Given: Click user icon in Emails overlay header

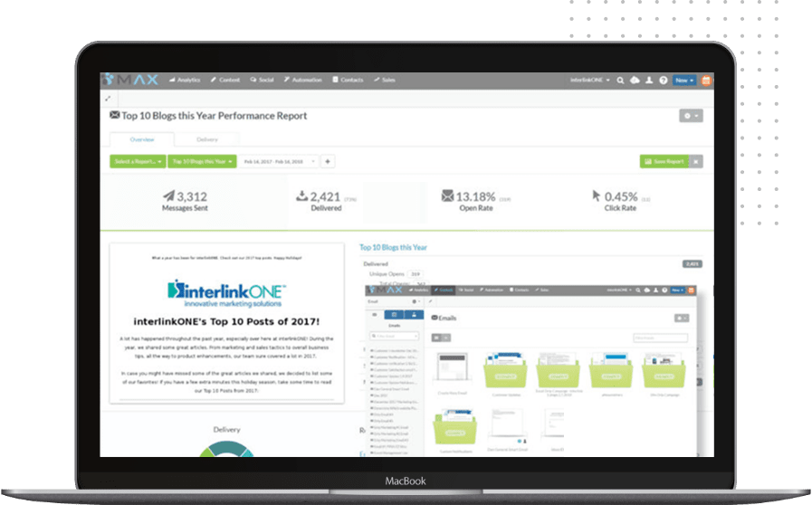Looking at the screenshot, I should tap(655, 291).
